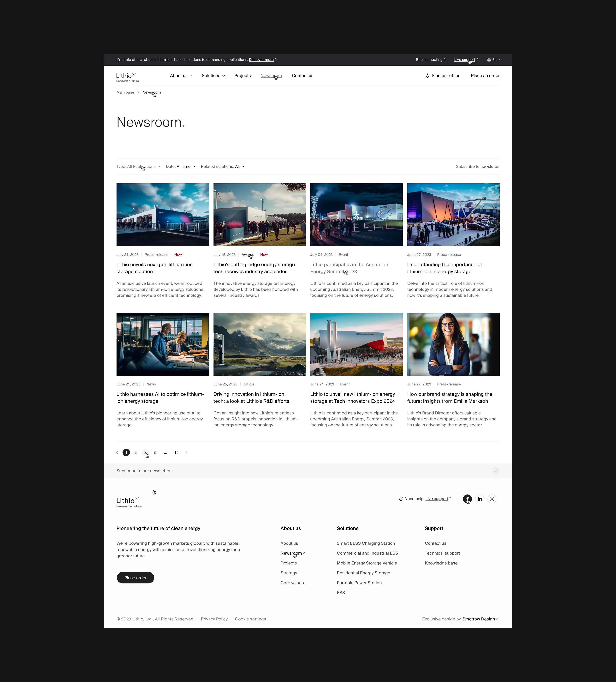Go to next page using right arrow

pos(186,452)
